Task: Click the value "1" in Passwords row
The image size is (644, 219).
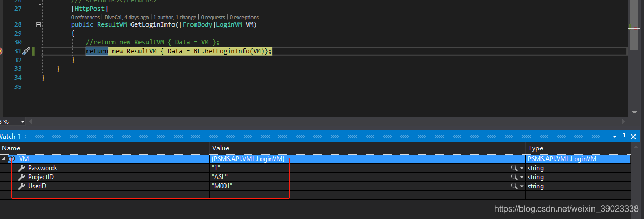Action: point(216,168)
